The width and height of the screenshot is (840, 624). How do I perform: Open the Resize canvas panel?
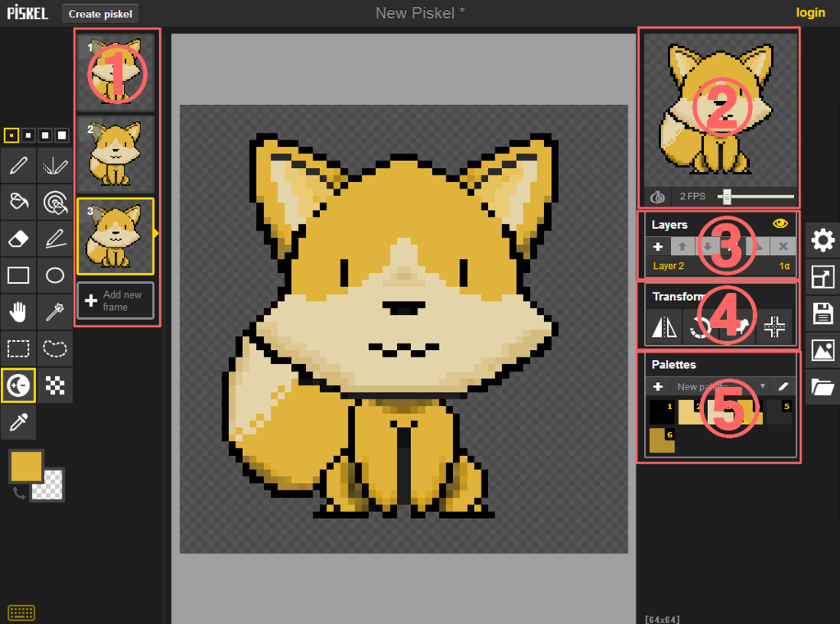point(822,277)
